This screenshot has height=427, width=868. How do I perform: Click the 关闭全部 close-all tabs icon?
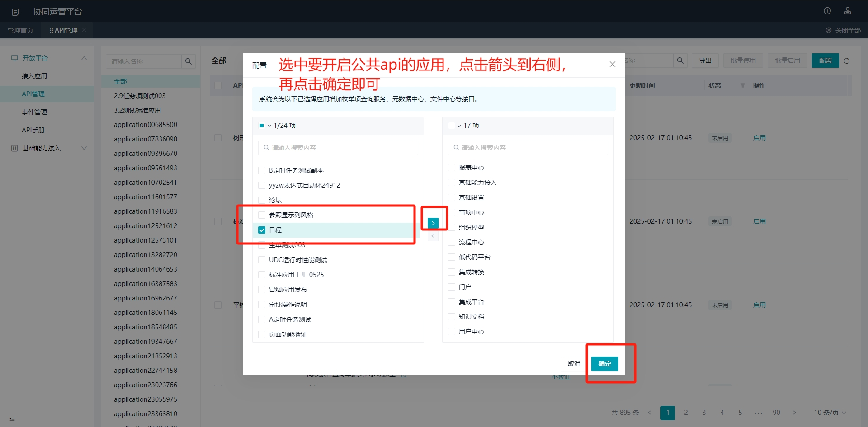tap(828, 30)
